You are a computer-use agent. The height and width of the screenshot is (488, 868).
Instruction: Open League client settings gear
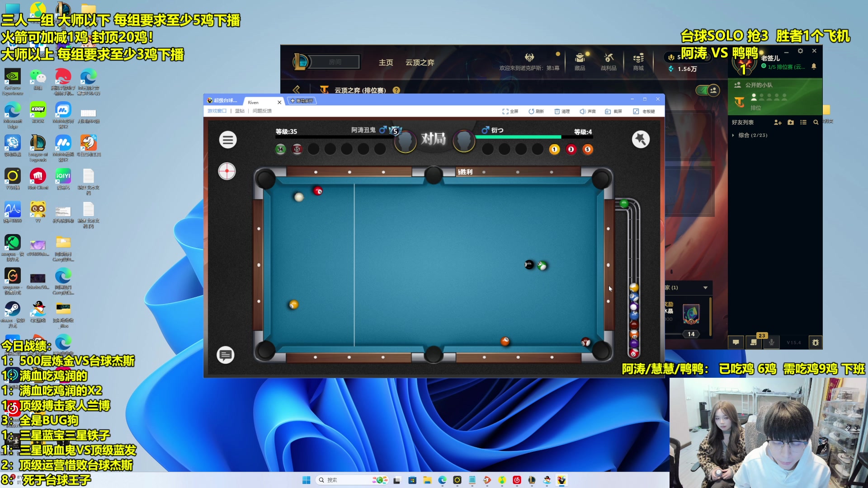coord(800,51)
